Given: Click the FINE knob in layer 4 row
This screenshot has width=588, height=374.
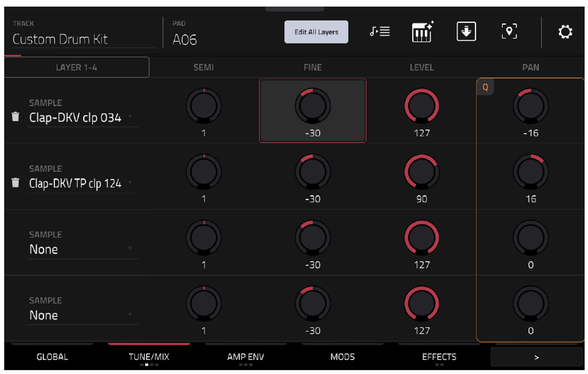Looking at the screenshot, I should (313, 304).
